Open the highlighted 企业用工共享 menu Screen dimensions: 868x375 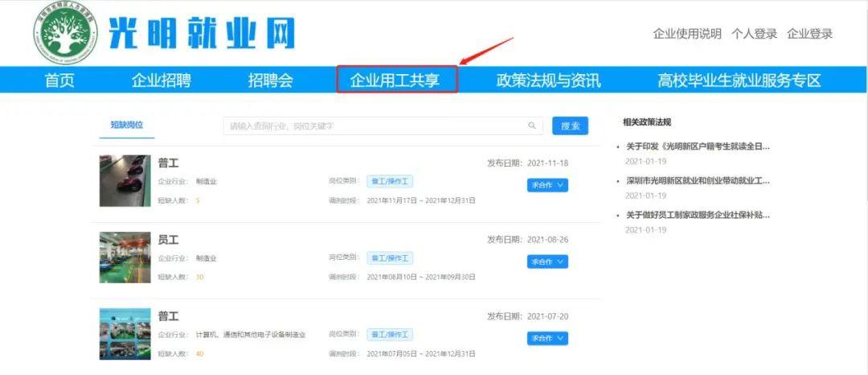click(x=397, y=80)
